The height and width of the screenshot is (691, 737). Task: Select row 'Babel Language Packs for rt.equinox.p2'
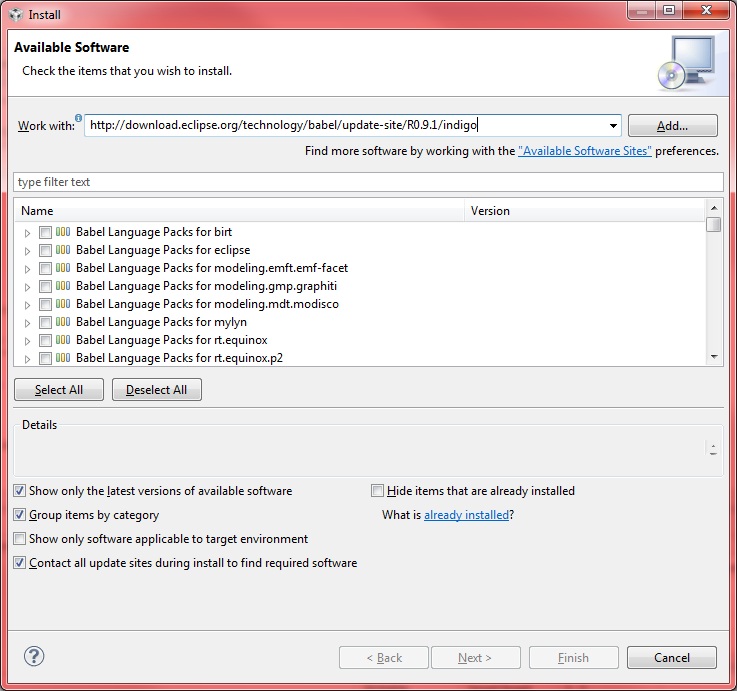click(180, 358)
